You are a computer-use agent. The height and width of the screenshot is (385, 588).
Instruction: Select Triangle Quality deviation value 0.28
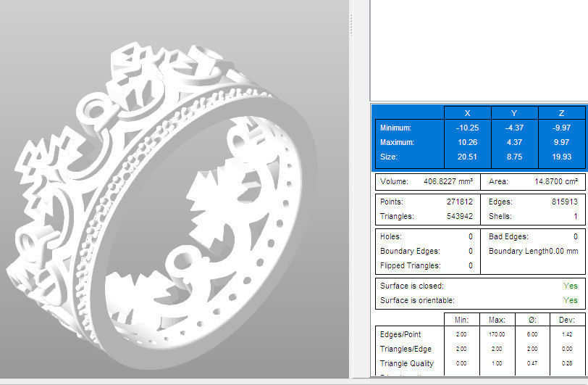tap(567, 363)
